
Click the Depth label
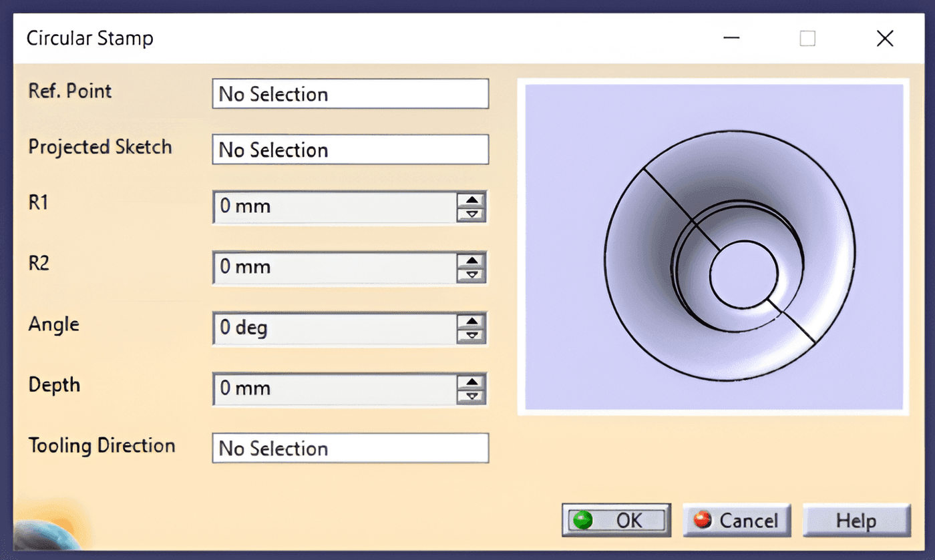54,385
